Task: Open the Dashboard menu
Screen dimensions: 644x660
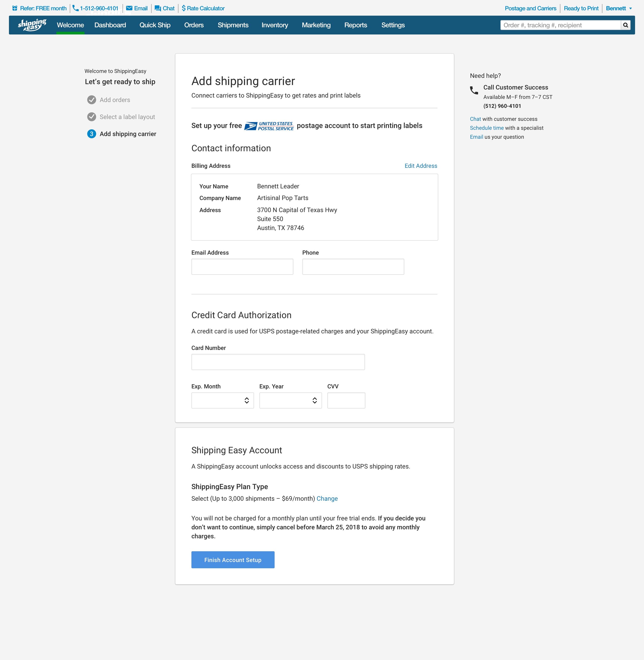Action: pyautogui.click(x=110, y=25)
